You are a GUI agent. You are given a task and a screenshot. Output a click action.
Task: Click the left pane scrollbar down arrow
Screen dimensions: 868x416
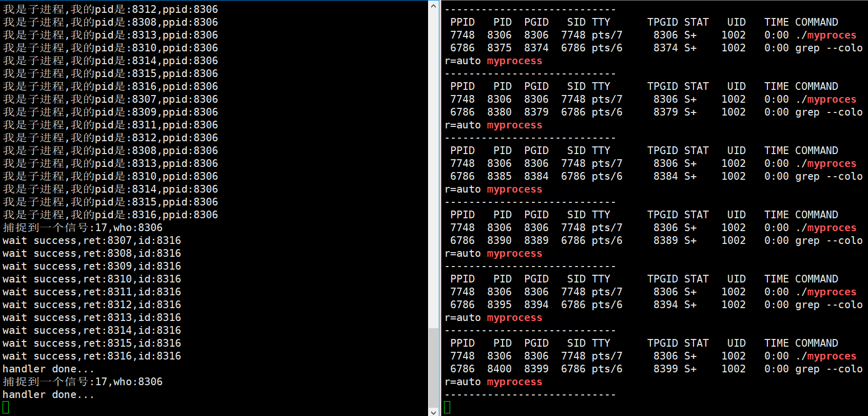(434, 411)
